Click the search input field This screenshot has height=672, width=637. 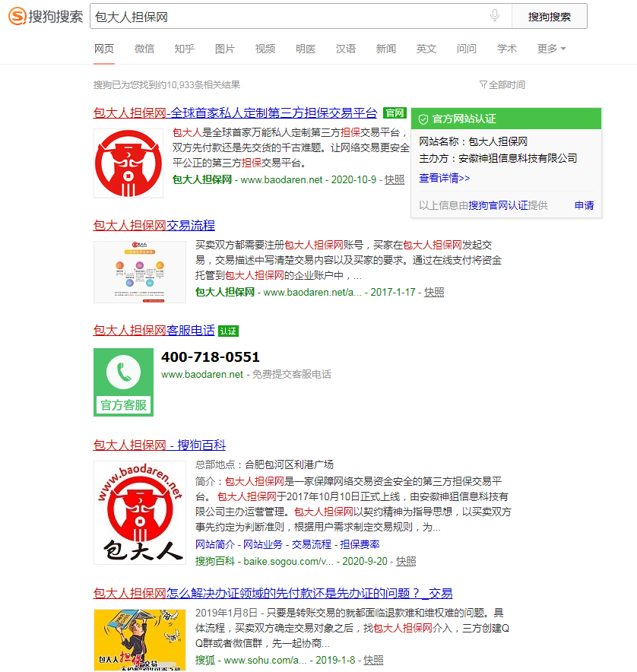click(x=289, y=16)
